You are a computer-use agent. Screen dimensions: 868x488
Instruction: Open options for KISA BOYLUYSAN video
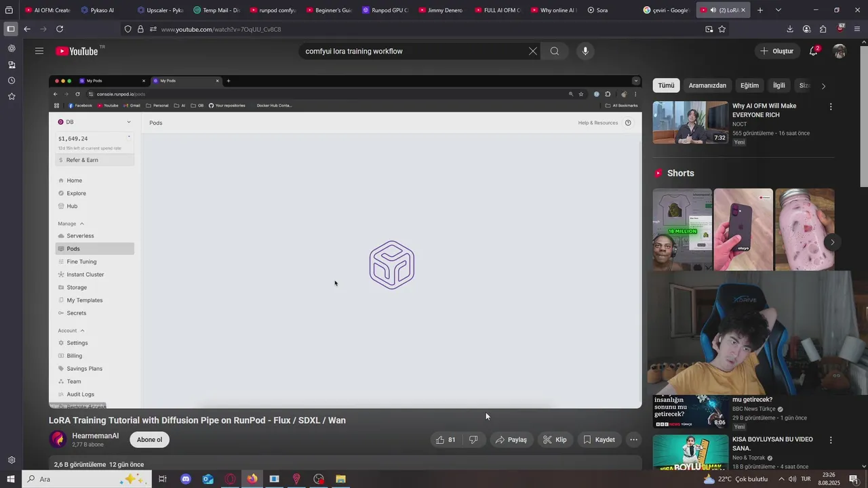pos(831,441)
